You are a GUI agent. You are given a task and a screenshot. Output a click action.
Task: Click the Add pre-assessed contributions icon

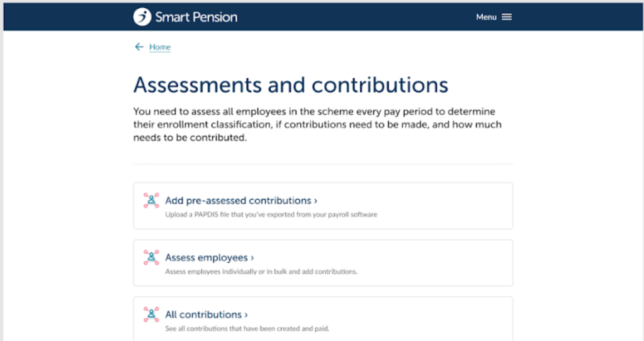pyautogui.click(x=151, y=200)
